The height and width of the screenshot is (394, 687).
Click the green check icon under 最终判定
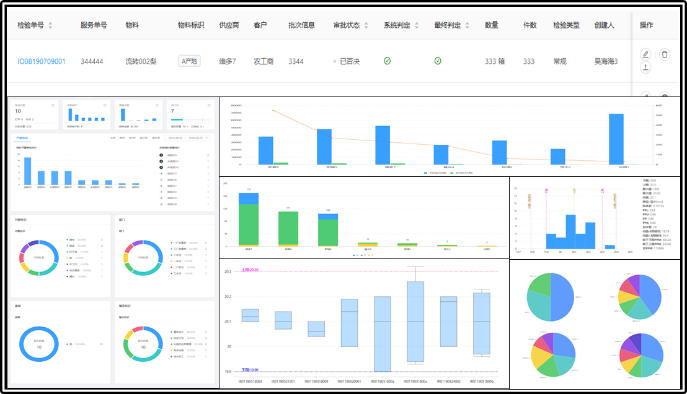438,61
